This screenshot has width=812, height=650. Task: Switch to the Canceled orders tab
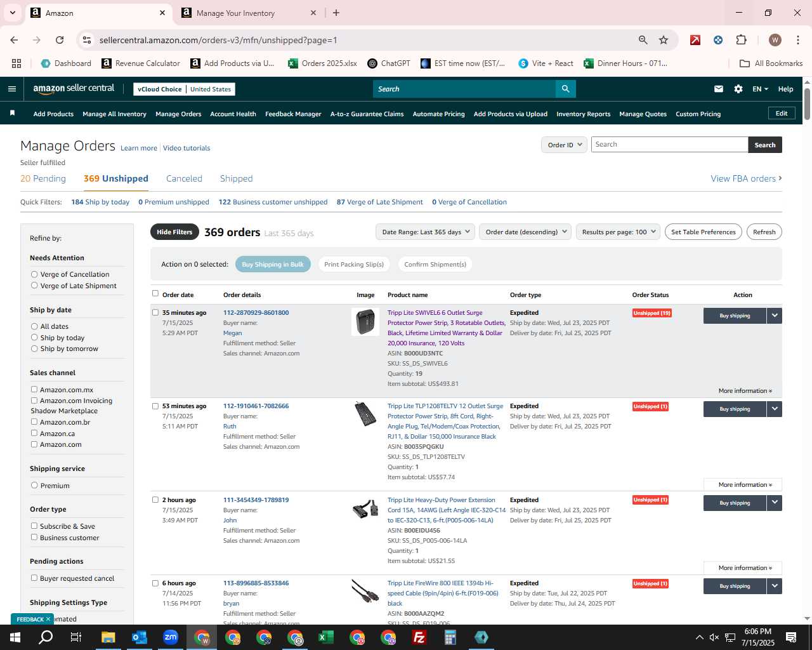(184, 178)
